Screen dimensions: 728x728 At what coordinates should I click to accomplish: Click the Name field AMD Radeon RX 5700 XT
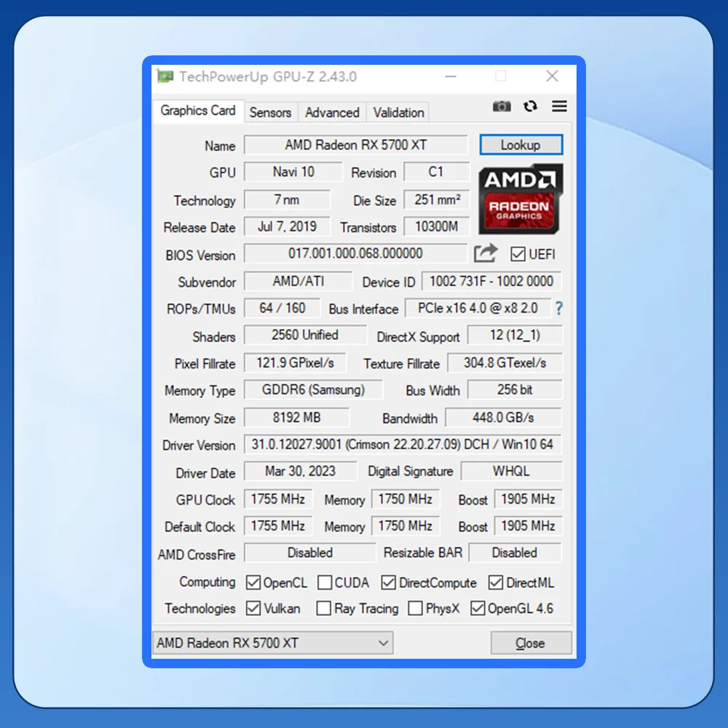(356, 145)
